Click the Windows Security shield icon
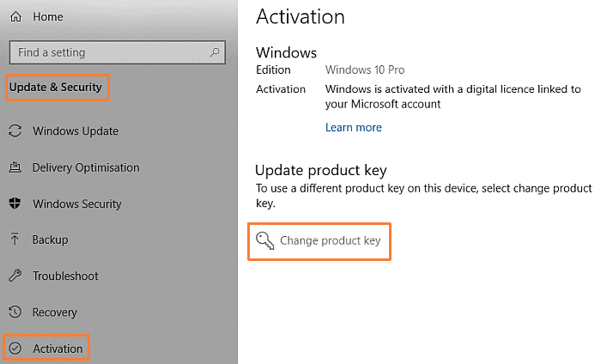The image size is (601, 364). pyautogui.click(x=15, y=203)
